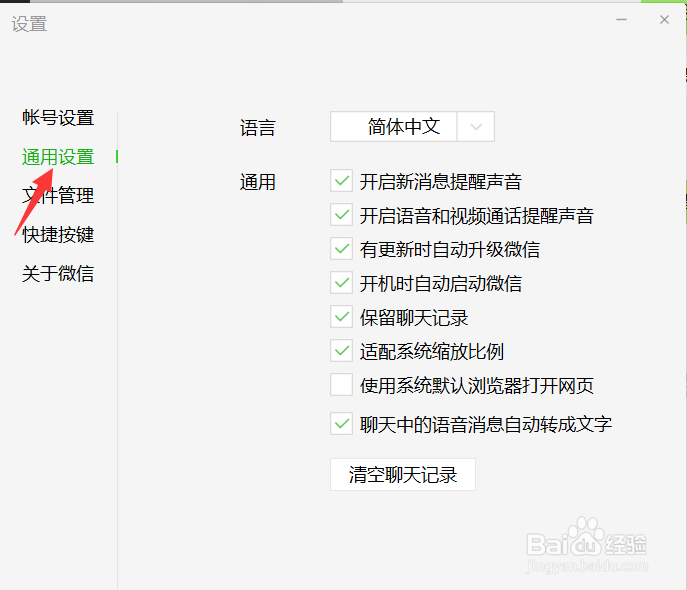Minimize the 设置 window
Image resolution: width=687 pixels, height=590 pixels.
coord(621,20)
